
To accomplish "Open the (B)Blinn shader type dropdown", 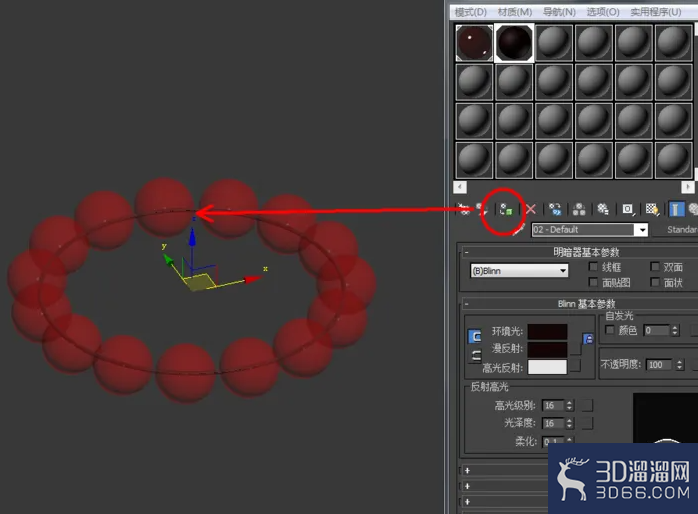I will pyautogui.click(x=563, y=271).
